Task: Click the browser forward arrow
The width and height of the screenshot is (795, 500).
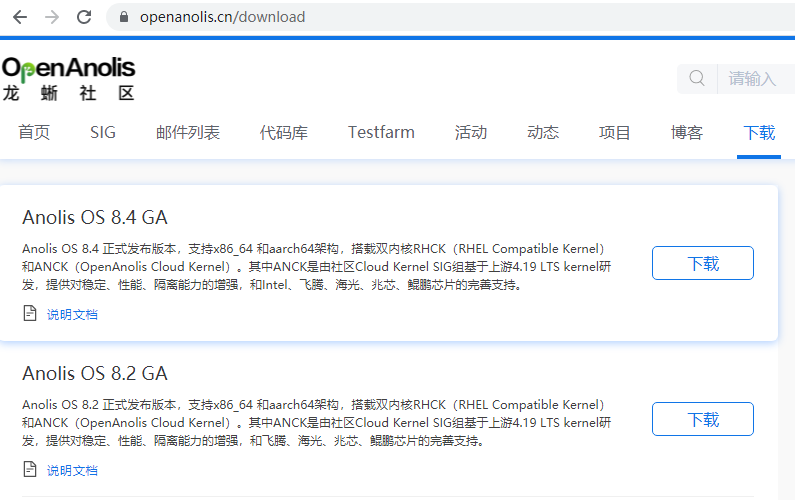Action: [x=52, y=17]
